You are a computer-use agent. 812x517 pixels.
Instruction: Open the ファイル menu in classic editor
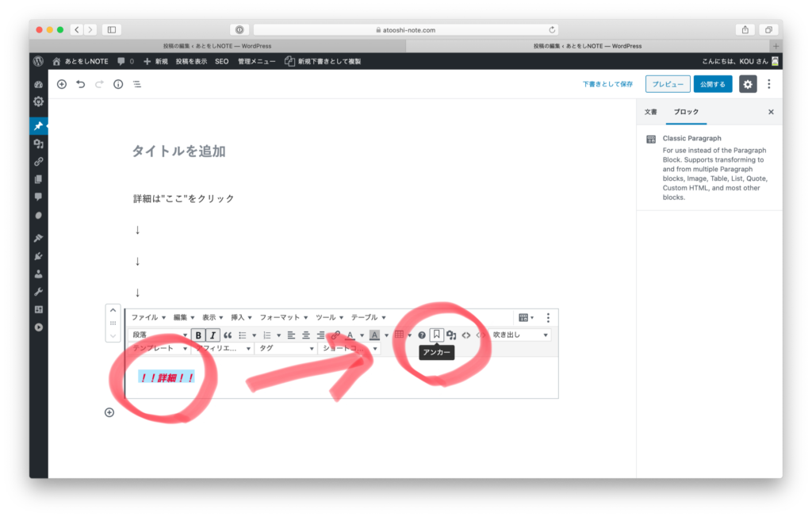click(x=147, y=317)
